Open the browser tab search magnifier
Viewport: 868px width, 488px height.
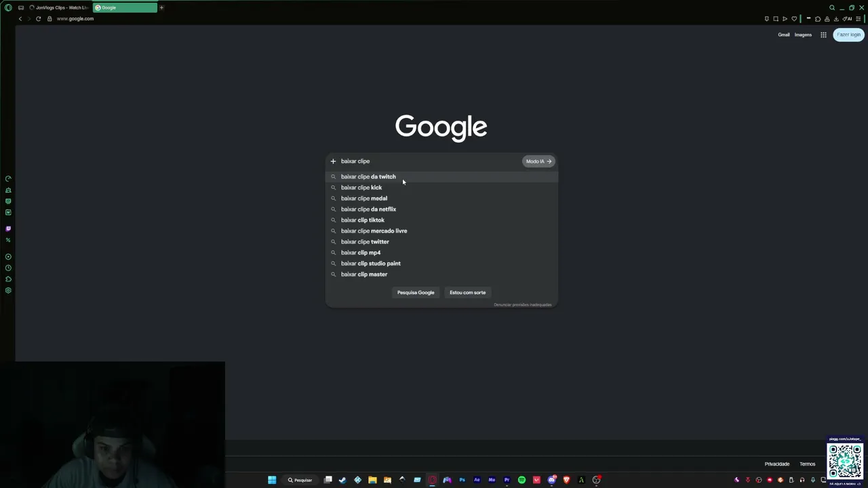coord(832,7)
